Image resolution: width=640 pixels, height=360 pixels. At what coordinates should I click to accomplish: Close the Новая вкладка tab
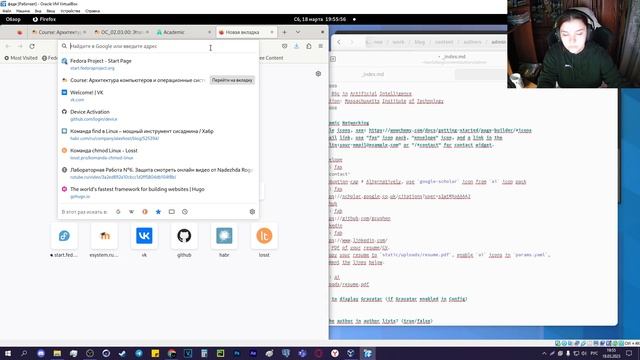tap(272, 32)
